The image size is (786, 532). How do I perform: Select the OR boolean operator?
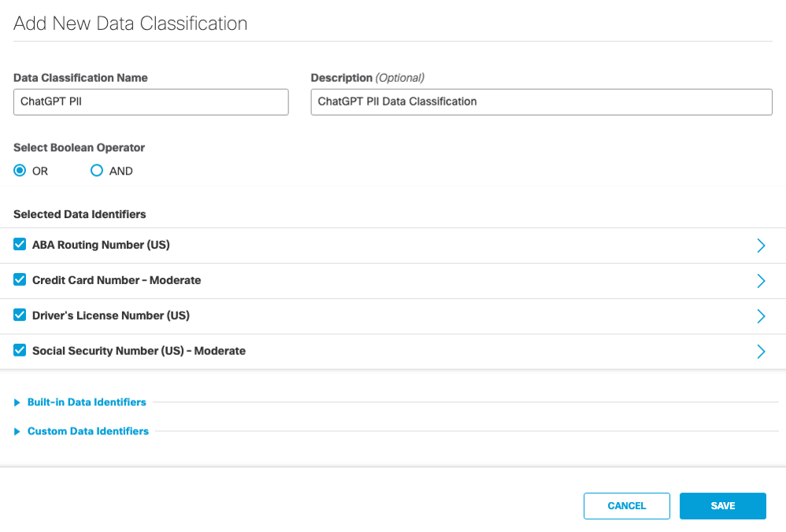pyautogui.click(x=19, y=171)
